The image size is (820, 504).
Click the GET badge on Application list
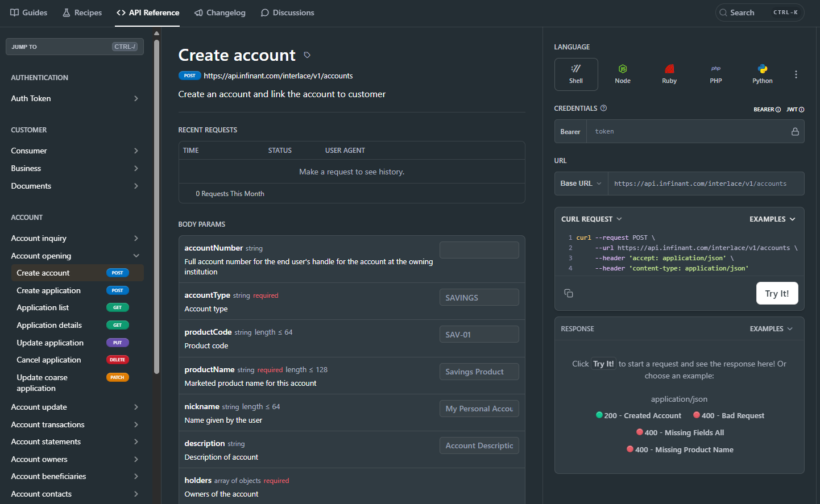(118, 307)
